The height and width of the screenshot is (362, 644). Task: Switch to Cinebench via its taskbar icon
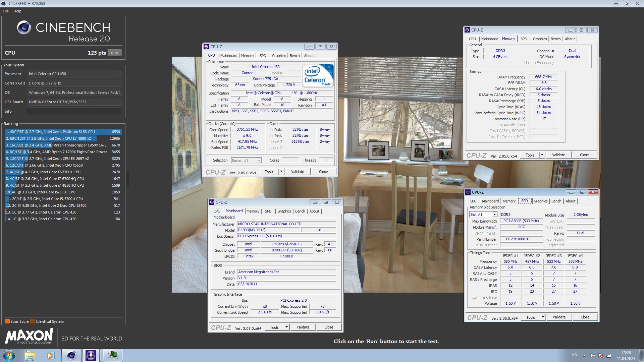pyautogui.click(x=71, y=355)
